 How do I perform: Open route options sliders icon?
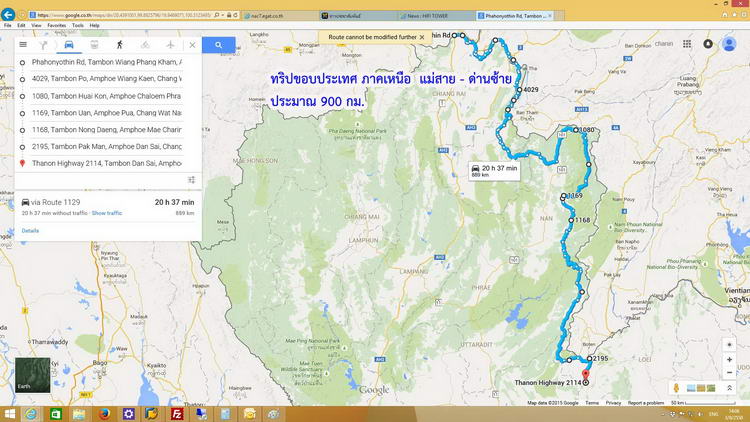[x=191, y=180]
